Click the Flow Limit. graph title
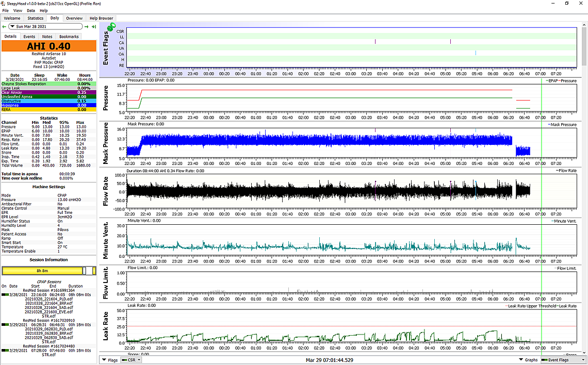Screen dimensions: 588x365 click(106, 283)
